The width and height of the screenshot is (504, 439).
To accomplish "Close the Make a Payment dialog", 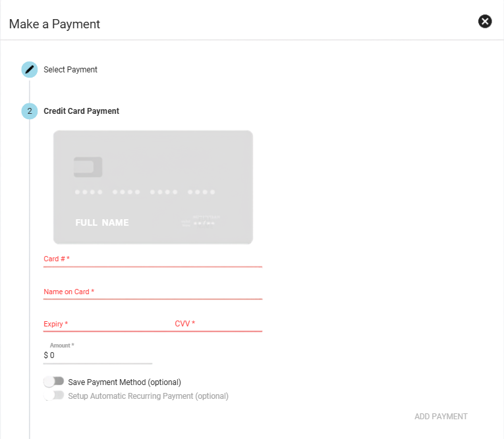I will (485, 22).
